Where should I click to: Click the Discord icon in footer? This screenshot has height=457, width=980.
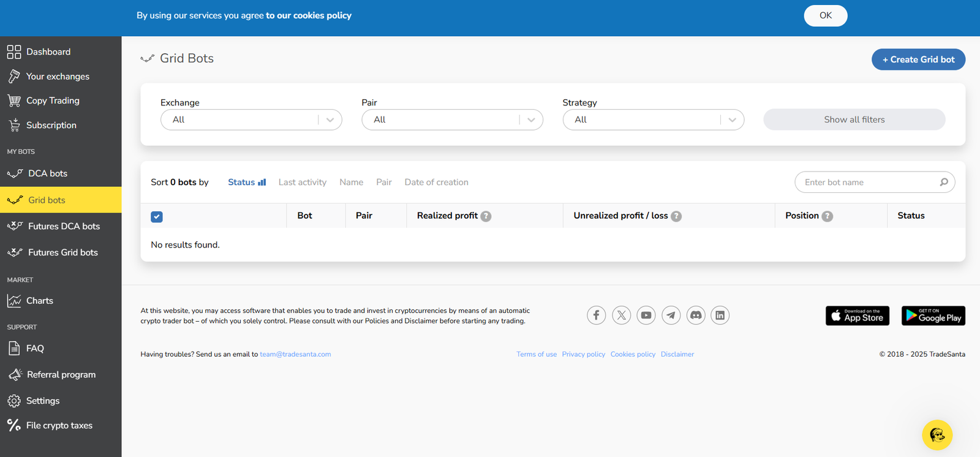tap(696, 315)
